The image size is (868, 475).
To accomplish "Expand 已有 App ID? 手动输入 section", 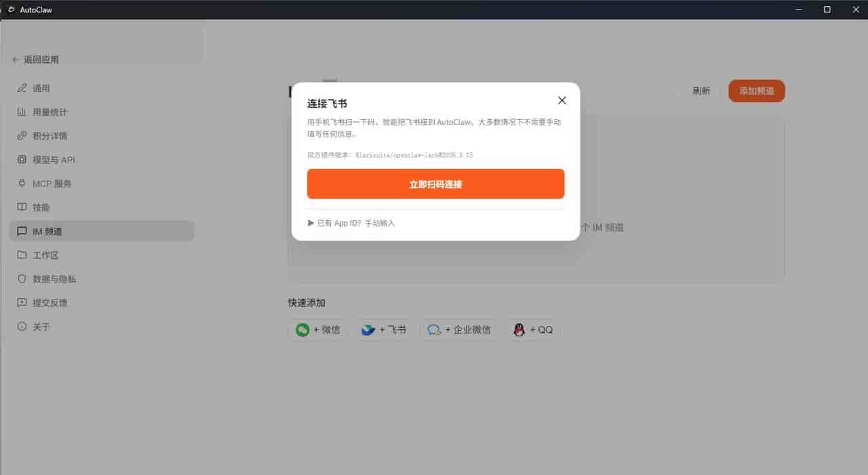I will [351, 223].
